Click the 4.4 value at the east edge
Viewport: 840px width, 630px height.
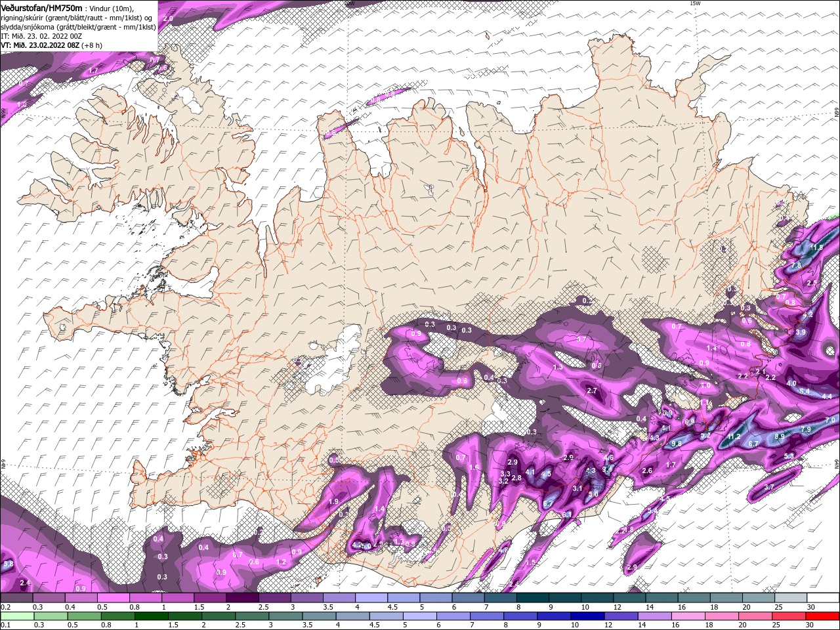tap(827, 396)
